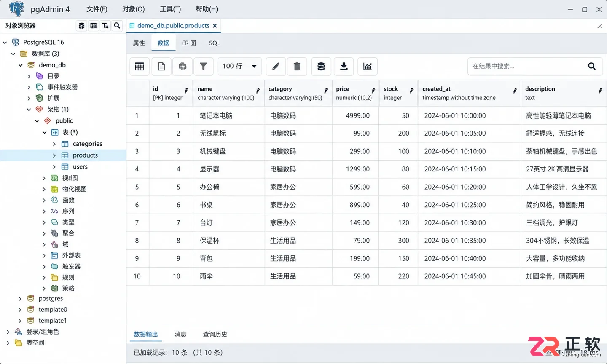The height and width of the screenshot is (364, 607).
Task: Collapse the PostgreSQL 16 server node
Action: (x=5, y=43)
